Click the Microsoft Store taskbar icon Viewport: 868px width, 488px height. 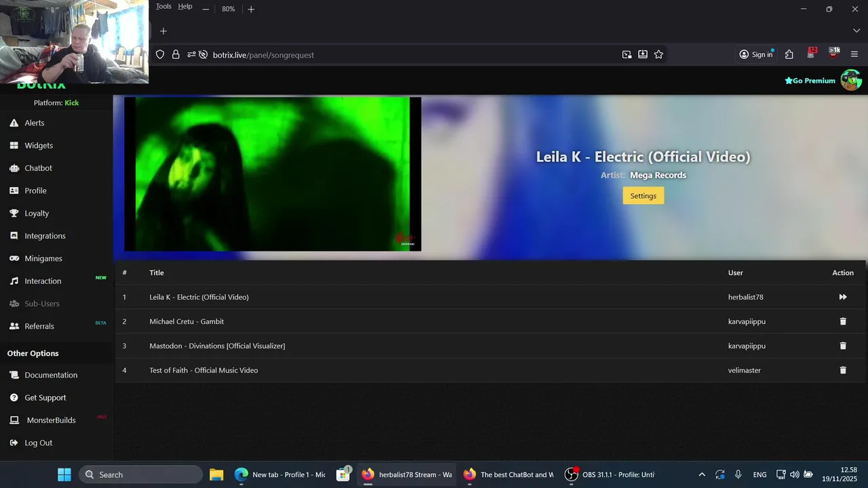(x=344, y=474)
